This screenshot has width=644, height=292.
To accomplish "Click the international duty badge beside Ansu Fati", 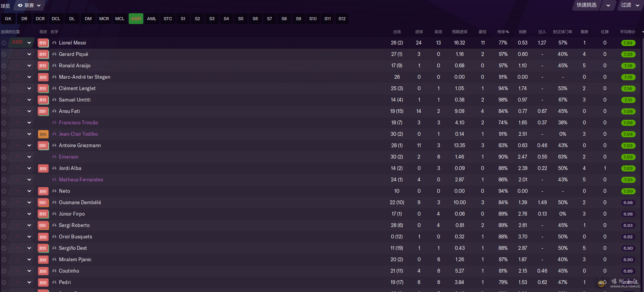I will [x=43, y=111].
